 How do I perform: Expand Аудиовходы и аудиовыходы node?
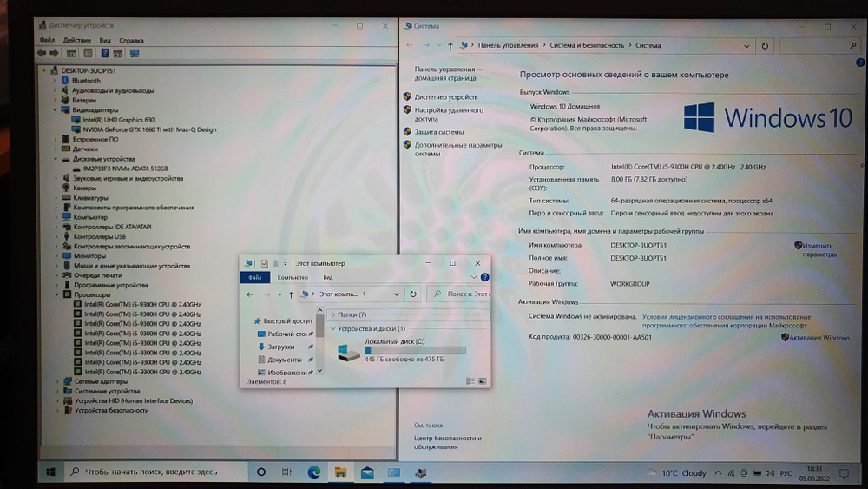[56, 90]
